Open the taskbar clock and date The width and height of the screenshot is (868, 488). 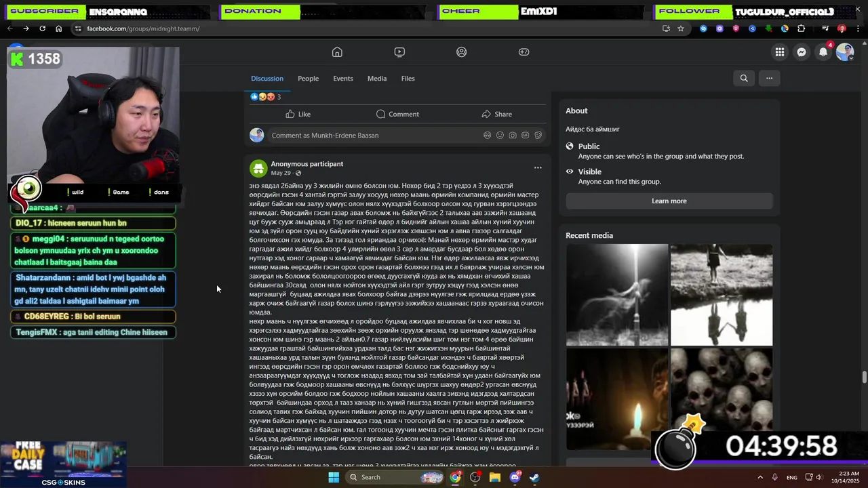click(844, 477)
